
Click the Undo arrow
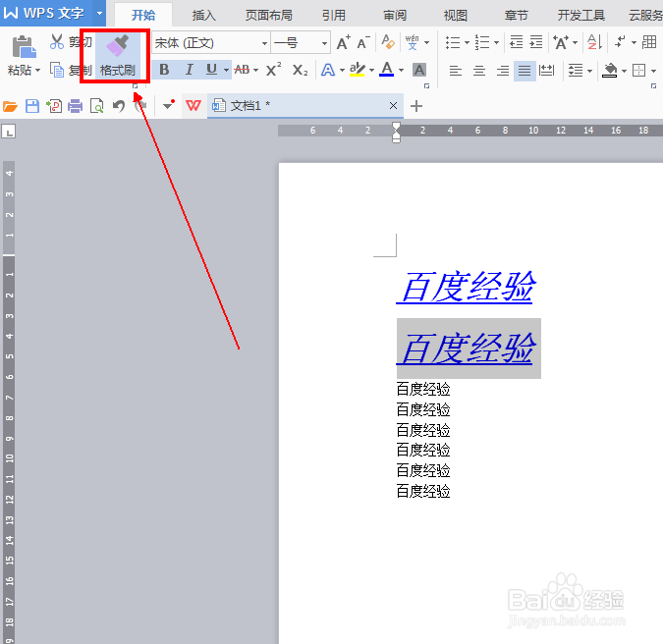[119, 106]
